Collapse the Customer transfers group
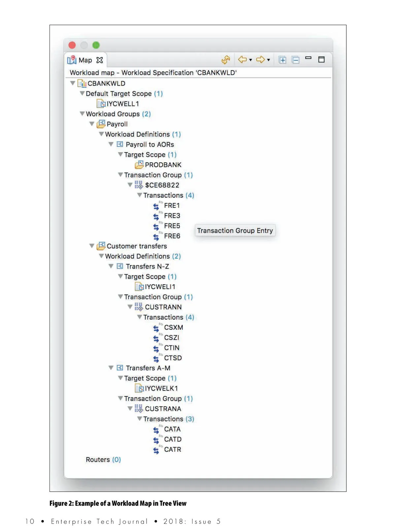Image resolution: width=396 pixels, height=532 pixels. coord(92,246)
